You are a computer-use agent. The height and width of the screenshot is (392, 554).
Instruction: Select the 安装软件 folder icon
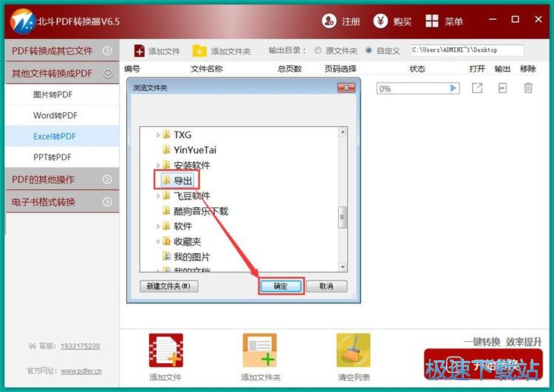click(x=166, y=165)
